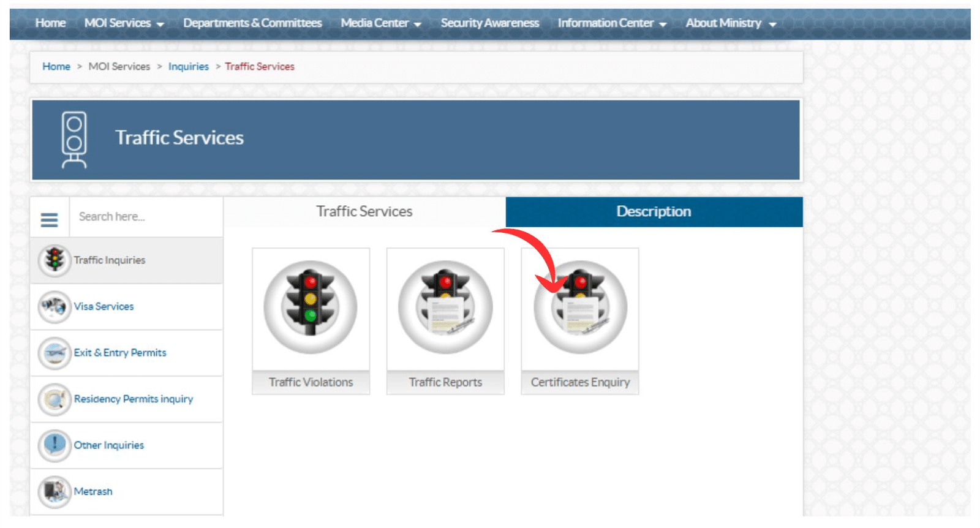
Task: Click the Certificates Enquiry caption label
Action: tap(580, 382)
